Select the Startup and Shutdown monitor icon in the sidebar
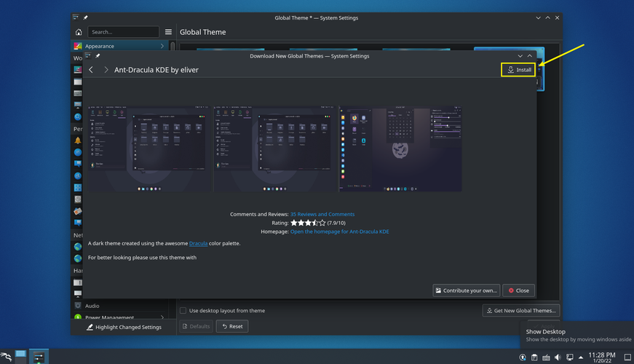The image size is (634, 364). click(x=78, y=105)
